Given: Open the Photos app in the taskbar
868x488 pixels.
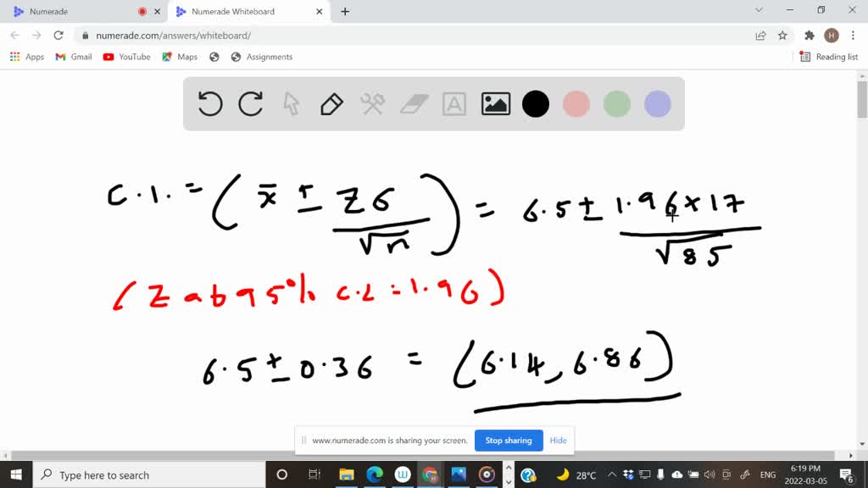Looking at the screenshot, I should click(x=459, y=474).
